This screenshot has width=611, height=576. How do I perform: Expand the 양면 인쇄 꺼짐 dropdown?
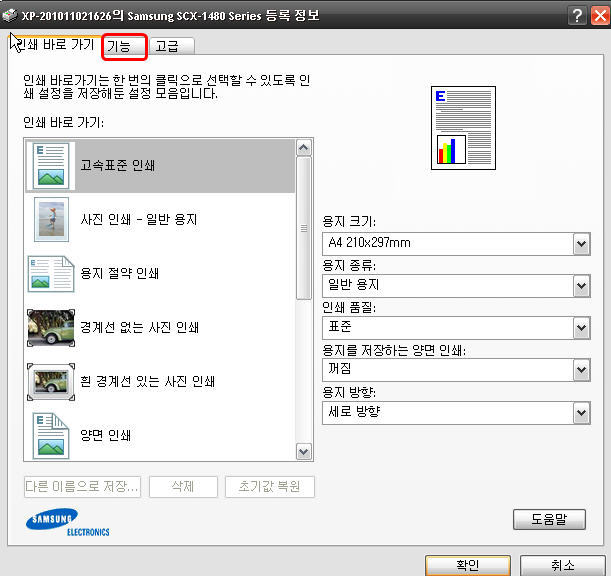[x=581, y=369]
